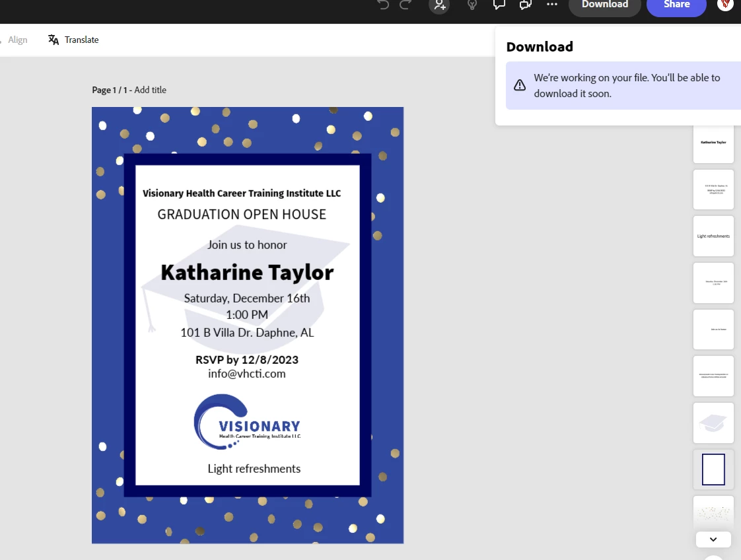
Task: Click the Align toolbar option
Action: pos(17,40)
